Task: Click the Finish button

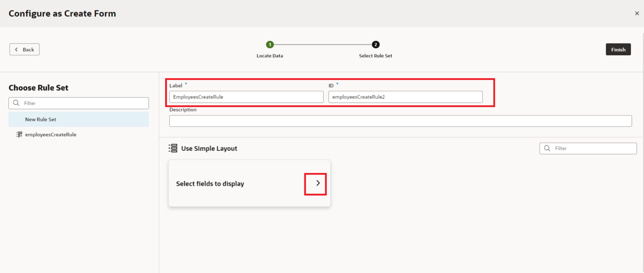Action: pos(618,49)
